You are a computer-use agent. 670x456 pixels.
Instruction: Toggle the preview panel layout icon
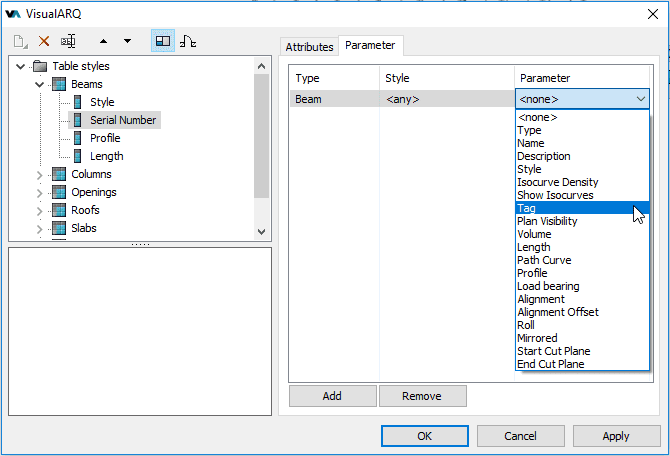(x=163, y=41)
